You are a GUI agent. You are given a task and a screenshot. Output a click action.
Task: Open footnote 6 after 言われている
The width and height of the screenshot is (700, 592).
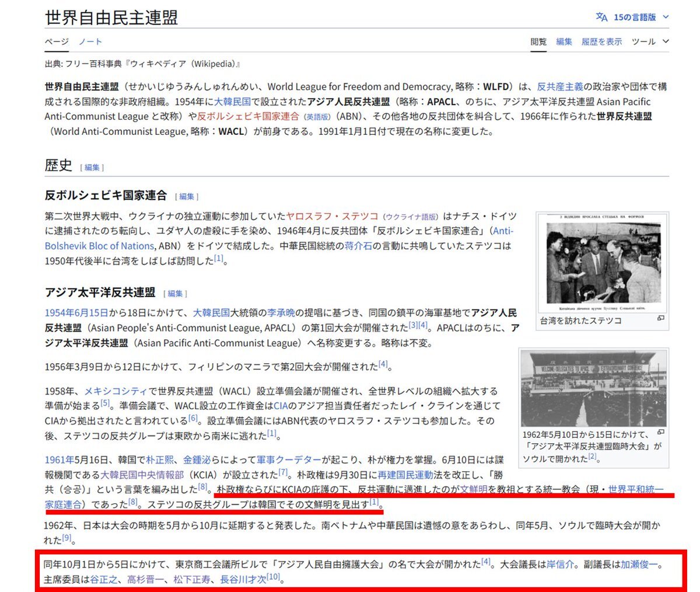pyautogui.click(x=193, y=419)
